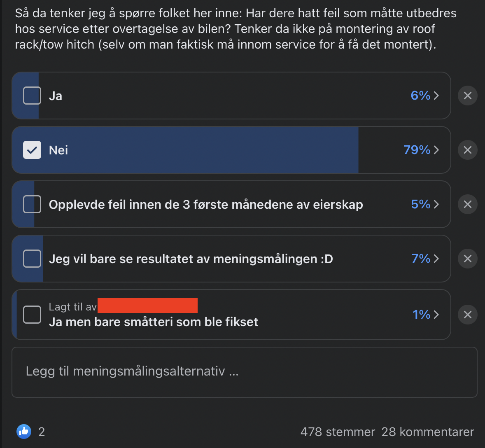
Task: Remove the "Ja" poll option with X icon
Action: pyautogui.click(x=467, y=96)
